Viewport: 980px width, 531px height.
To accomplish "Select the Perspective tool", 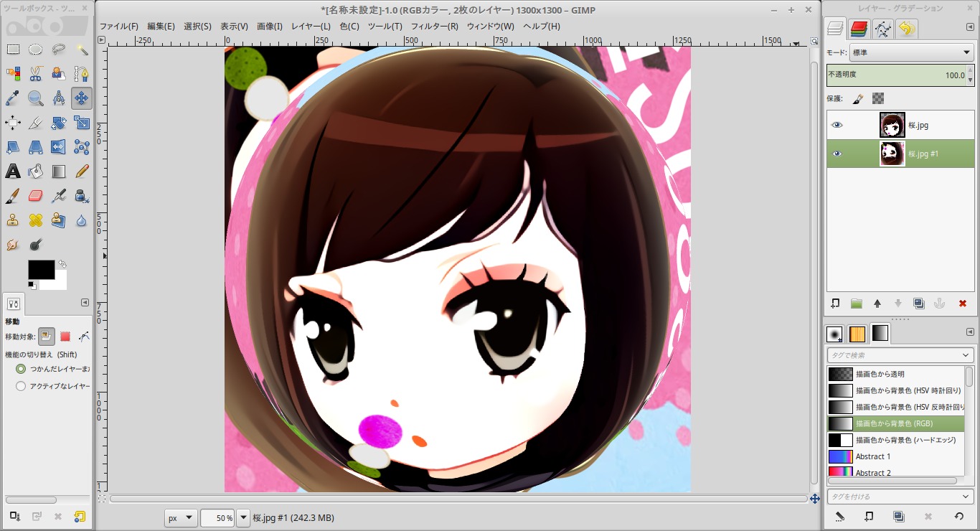I will 36,147.
